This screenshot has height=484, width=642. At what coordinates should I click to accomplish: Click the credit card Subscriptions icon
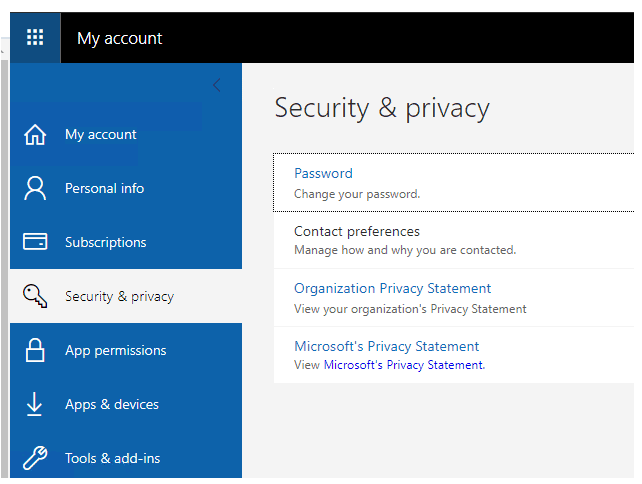(35, 242)
